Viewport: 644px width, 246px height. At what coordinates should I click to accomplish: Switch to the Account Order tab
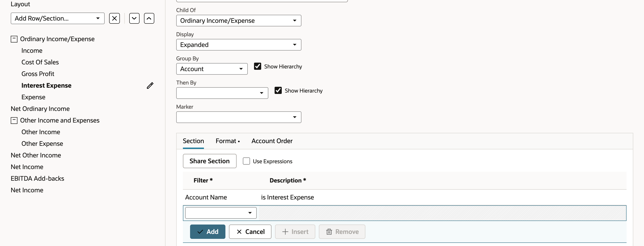272,141
